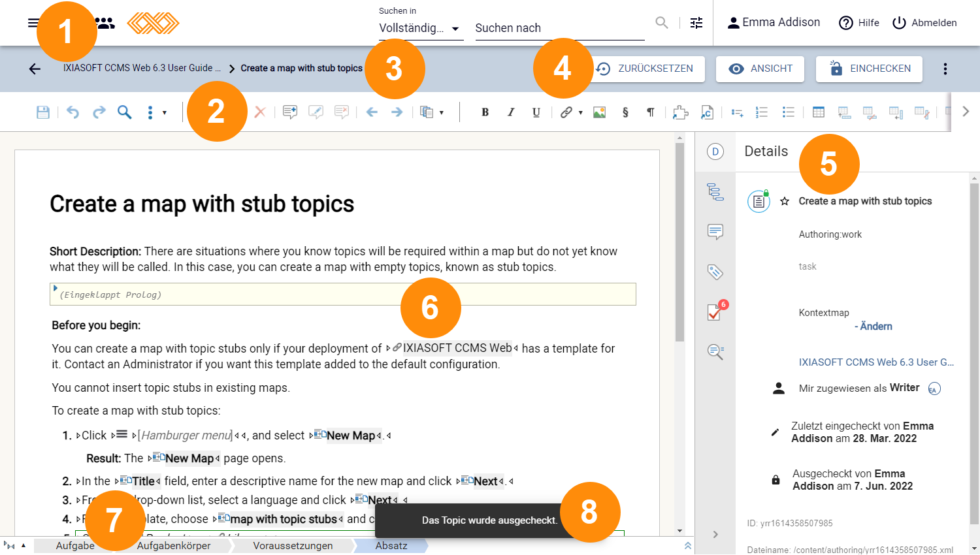Open Emma Addison user profile
This screenshot has height=555, width=980.
774,23
